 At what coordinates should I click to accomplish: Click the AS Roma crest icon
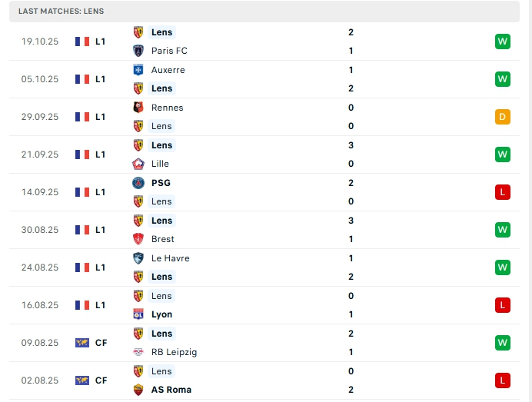click(138, 390)
